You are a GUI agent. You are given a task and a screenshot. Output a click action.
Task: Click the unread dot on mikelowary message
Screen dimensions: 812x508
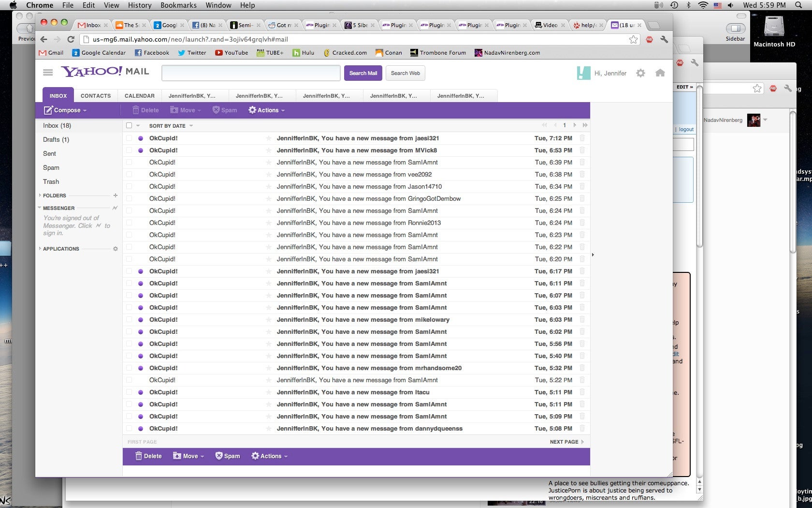coord(141,320)
